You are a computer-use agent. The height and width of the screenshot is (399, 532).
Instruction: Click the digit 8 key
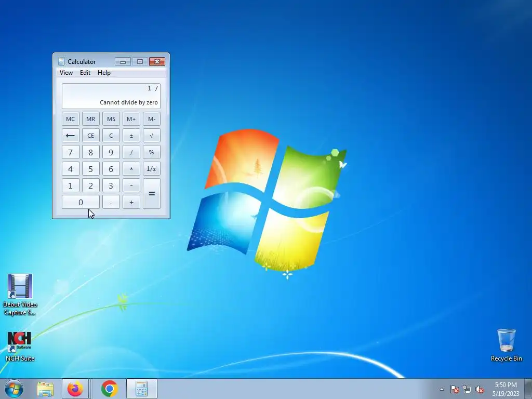[90, 152]
